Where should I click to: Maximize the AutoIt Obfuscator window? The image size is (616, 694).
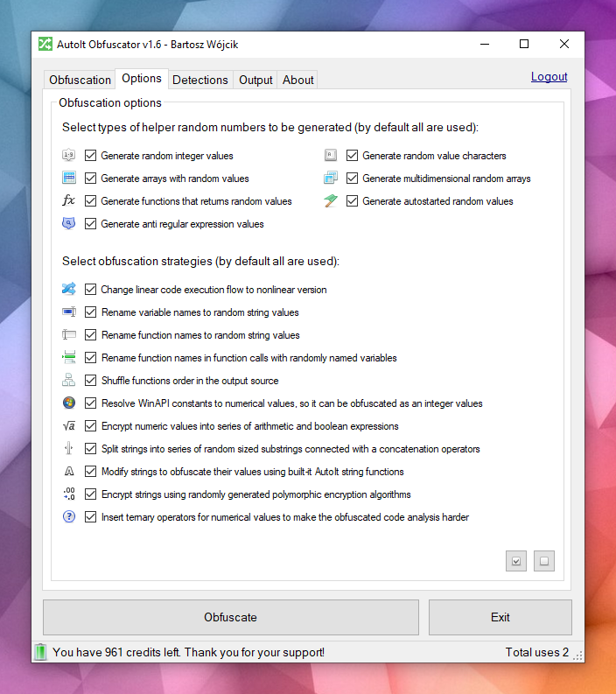[524, 45]
